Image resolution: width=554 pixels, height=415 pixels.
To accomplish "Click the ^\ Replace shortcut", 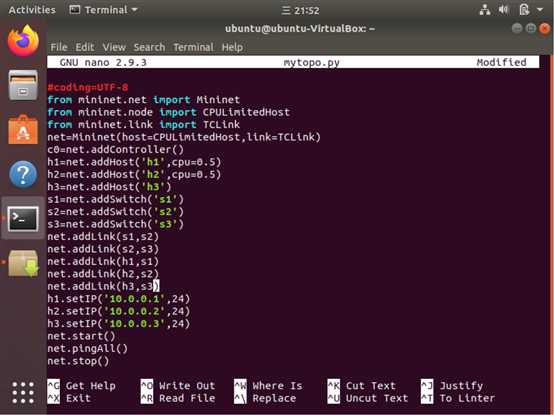I will tap(265, 398).
